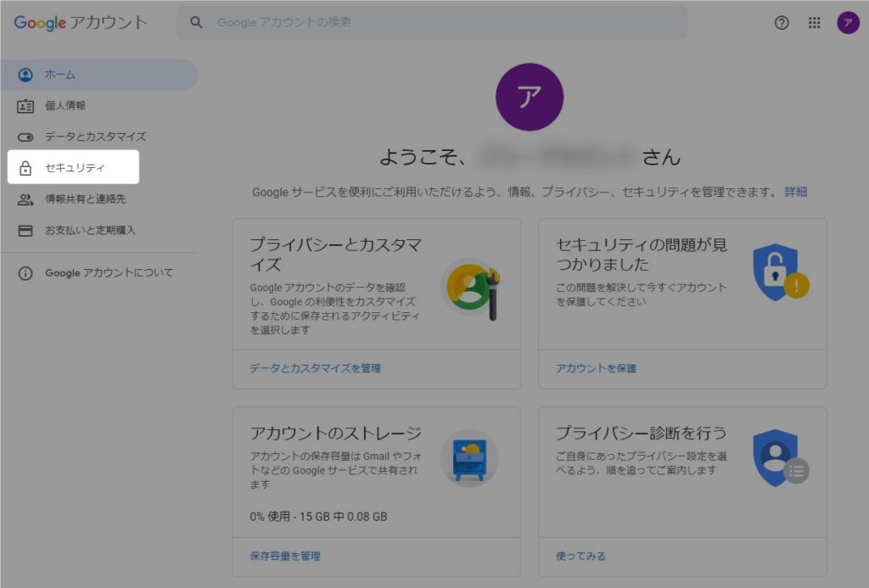Screen dimensions: 869x588
Task: Click the データとカスタマイズを管理 link
Action: (x=315, y=368)
